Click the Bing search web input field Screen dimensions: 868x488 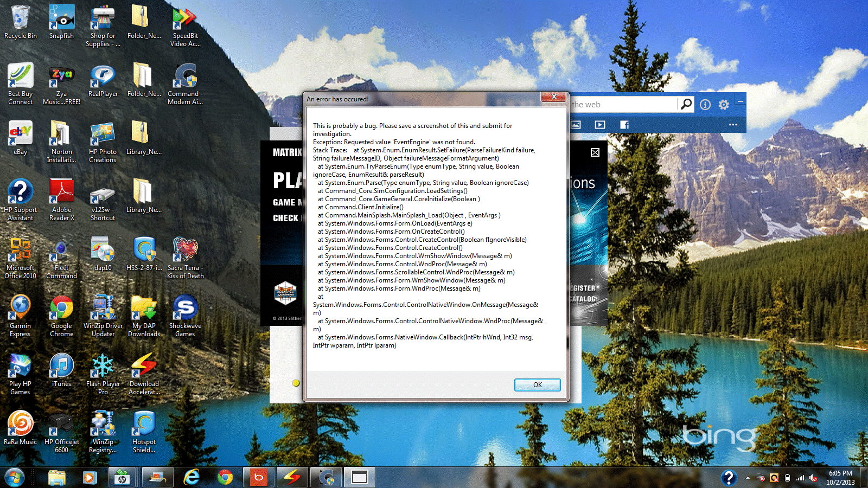click(x=624, y=105)
